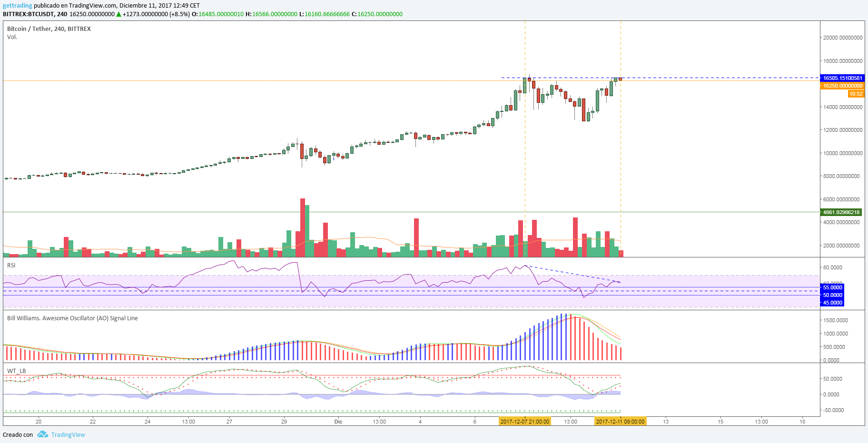
Task: Click the RSI 50.0000 level label
Action: tap(833, 295)
